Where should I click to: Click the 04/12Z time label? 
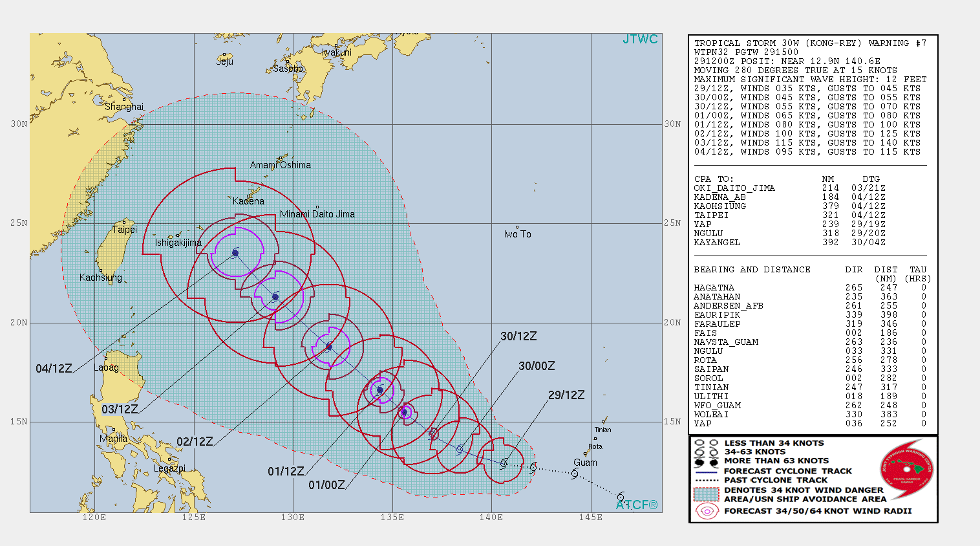click(x=54, y=369)
